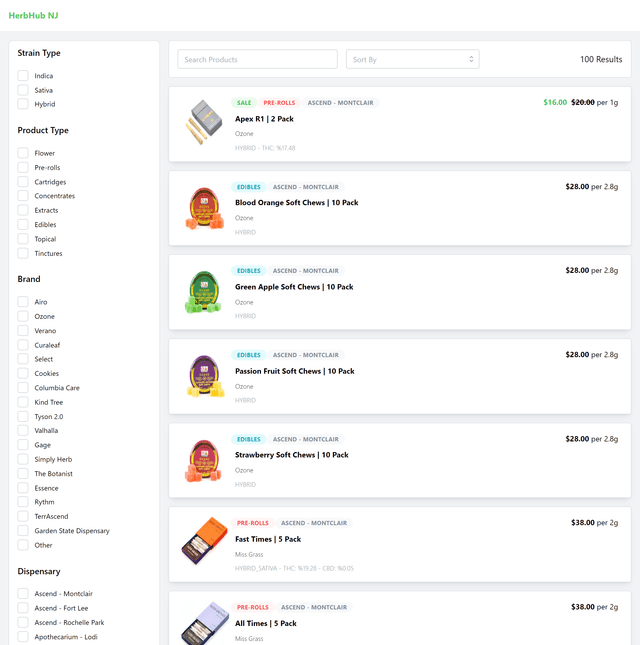Open the Apex R1 2 Pack product image
Screen dimensions: 640x645
[204, 122]
